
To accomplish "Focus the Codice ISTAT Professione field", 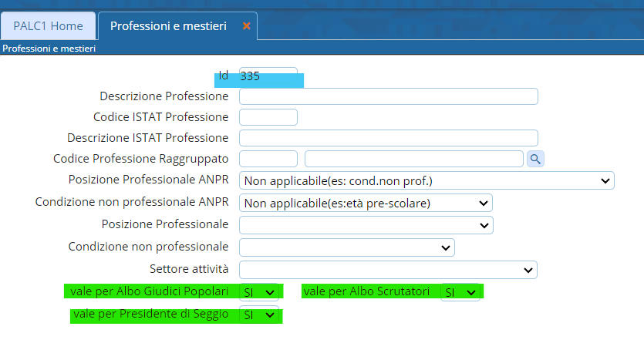I will 268,117.
